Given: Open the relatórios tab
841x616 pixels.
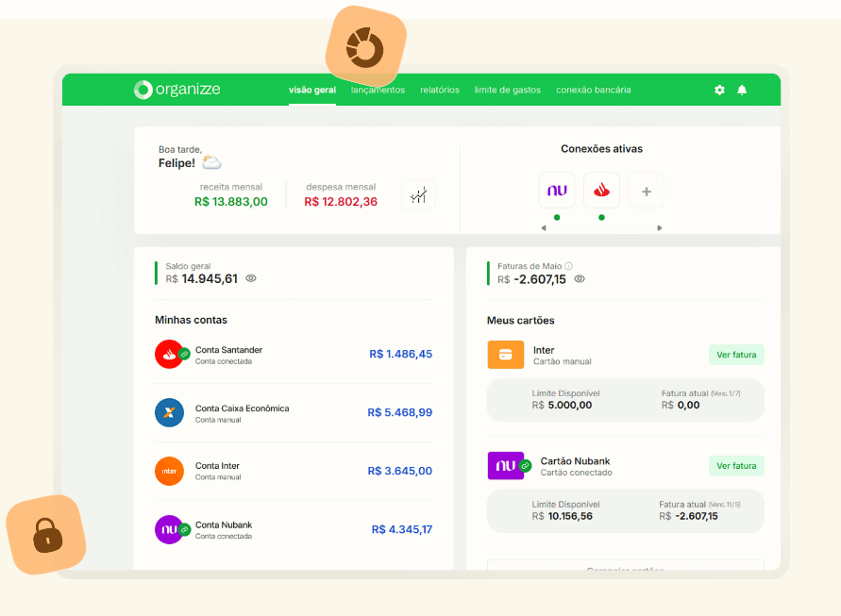Looking at the screenshot, I should (440, 90).
